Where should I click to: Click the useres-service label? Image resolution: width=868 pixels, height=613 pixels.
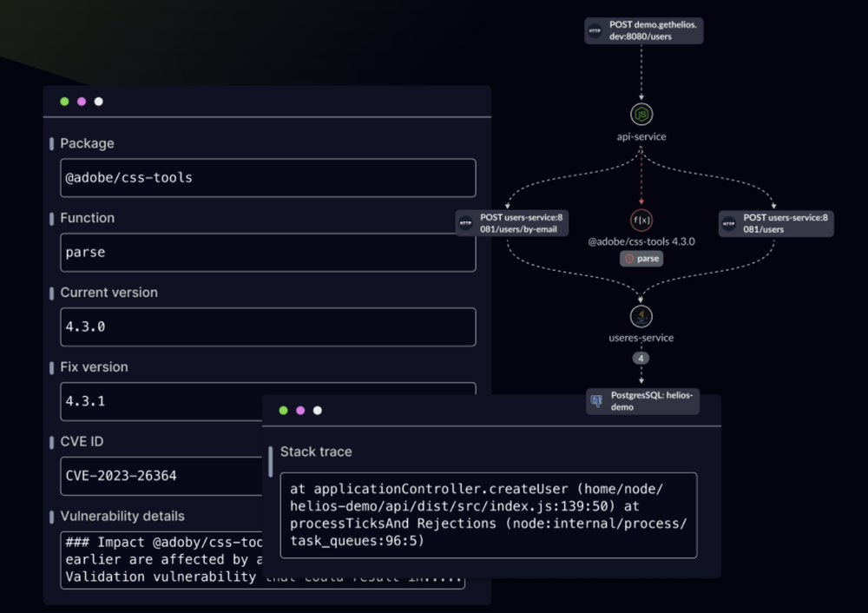pyautogui.click(x=641, y=338)
